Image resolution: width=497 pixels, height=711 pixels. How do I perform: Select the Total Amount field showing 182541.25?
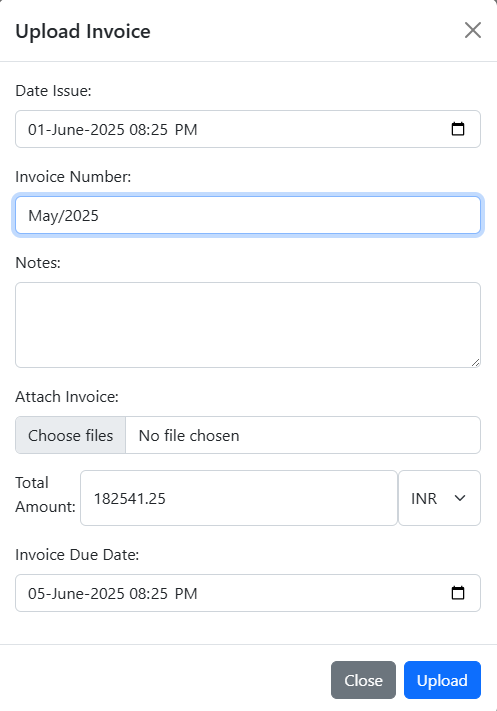pos(239,498)
